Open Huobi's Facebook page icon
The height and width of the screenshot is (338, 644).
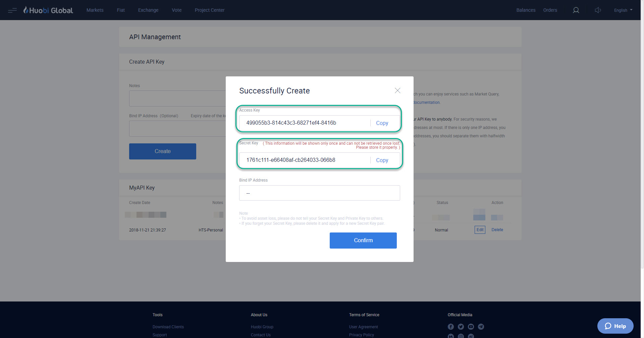tap(450, 327)
